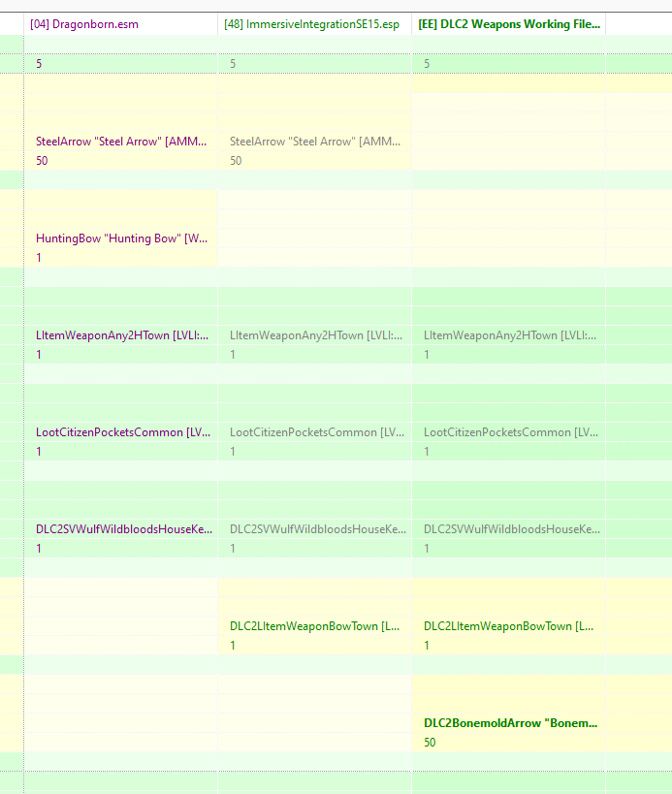Select the [04] Dragonborn.esm column header
This screenshot has width=672, height=794.
(x=120, y=24)
